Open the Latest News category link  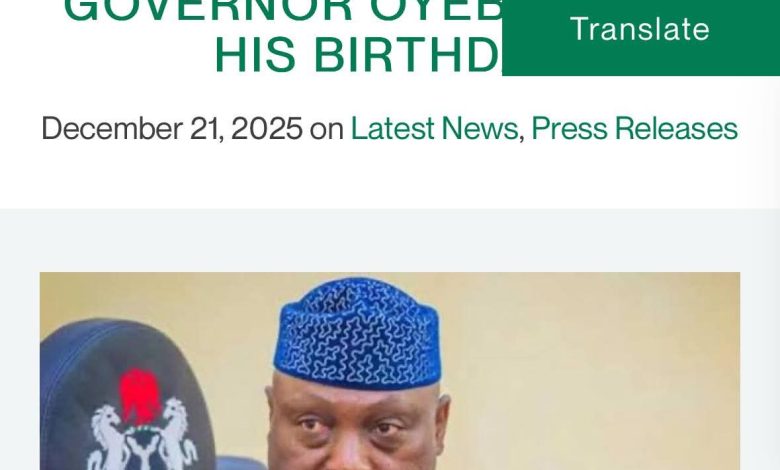point(434,128)
